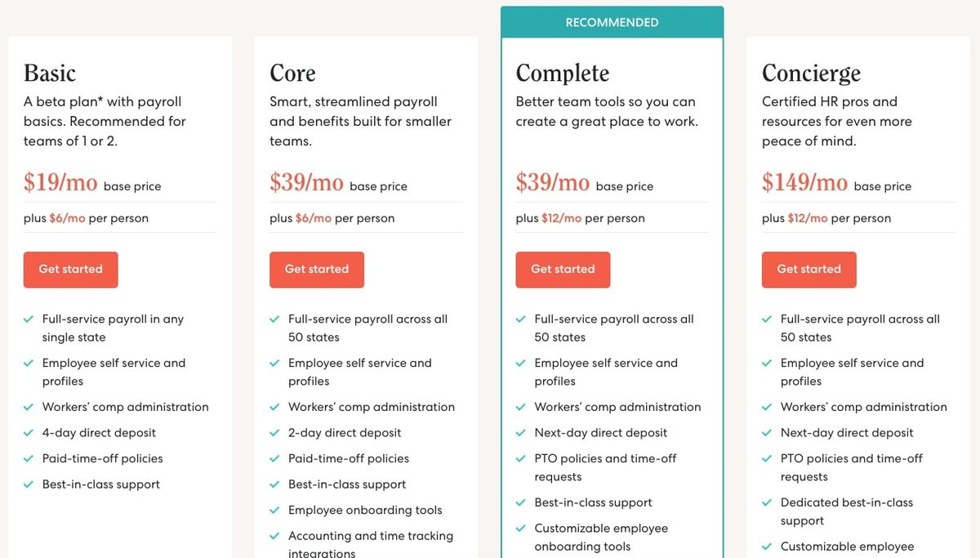Click checkmark beside "Next-day direct deposit" under Complete
This screenshot has height=558, width=980.
coord(521,432)
